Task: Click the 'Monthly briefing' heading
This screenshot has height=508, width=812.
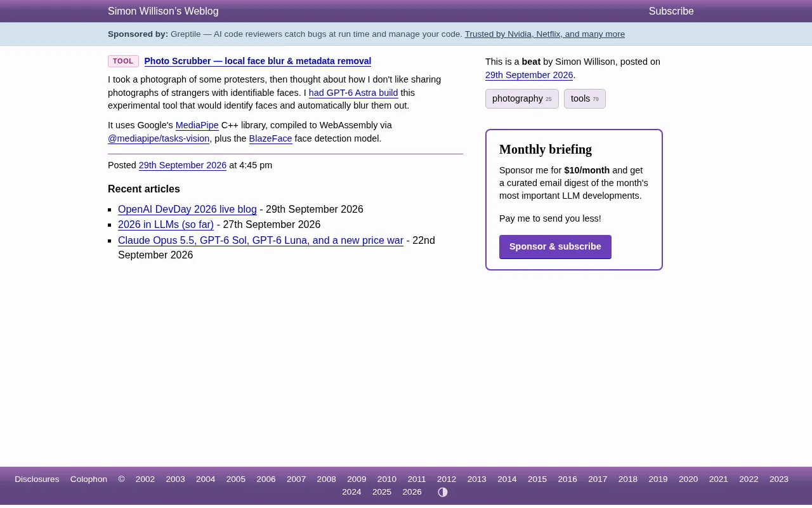Action: [x=546, y=150]
